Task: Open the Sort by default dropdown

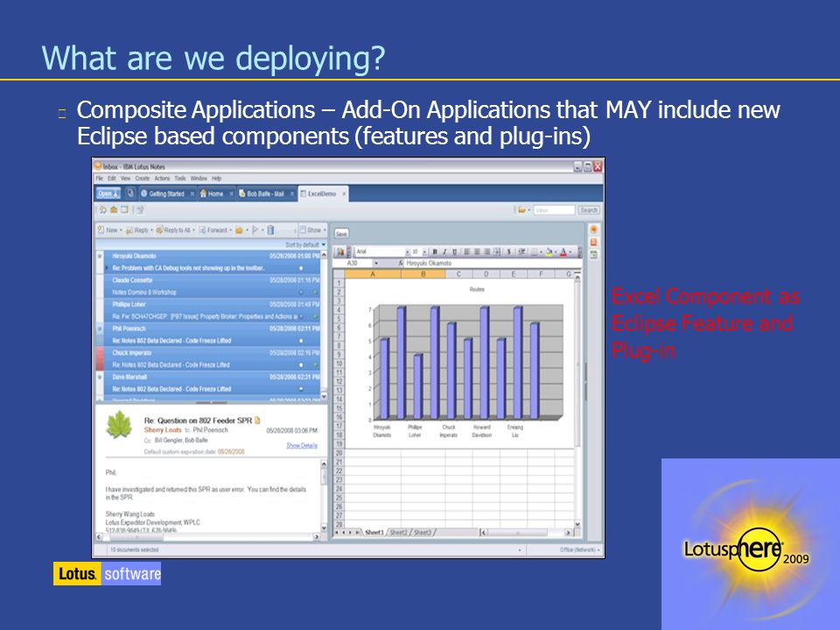Action: (305, 245)
